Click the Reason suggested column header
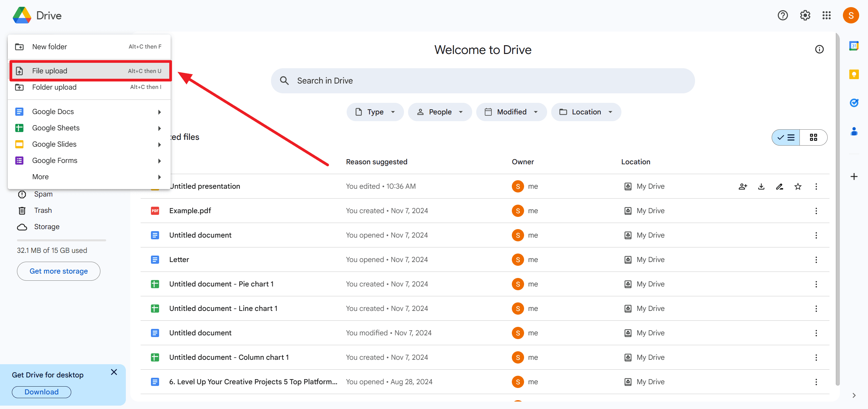Viewport: 868px width, 409px height. [377, 162]
